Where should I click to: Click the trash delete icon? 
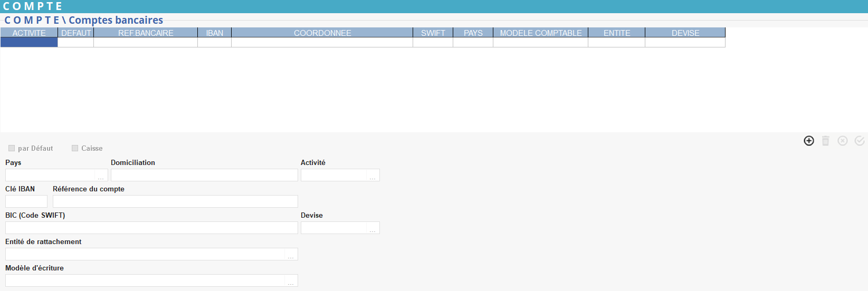pos(825,141)
